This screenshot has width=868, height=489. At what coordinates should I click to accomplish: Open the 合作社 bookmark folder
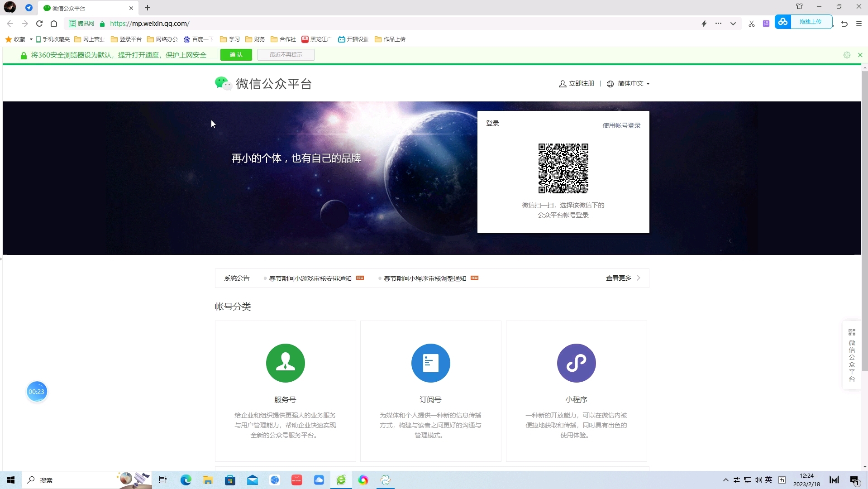pos(283,39)
